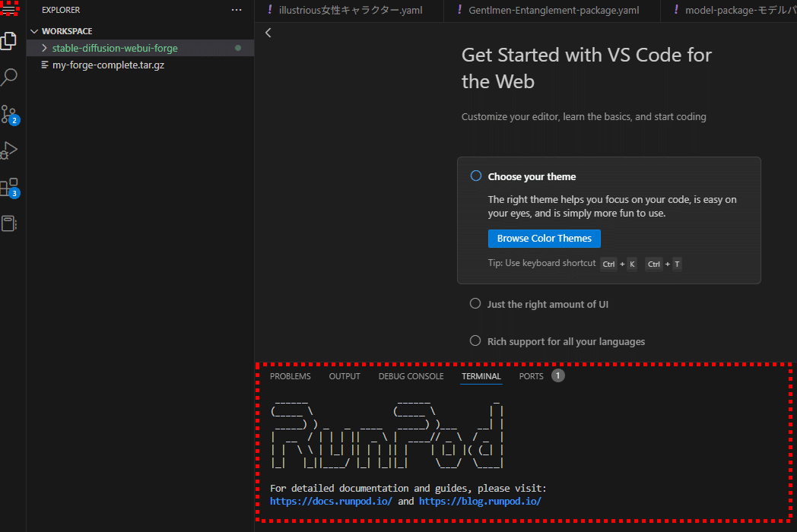This screenshot has width=797, height=532.
Task: Select Just the right amount of UI
Action: click(475, 302)
